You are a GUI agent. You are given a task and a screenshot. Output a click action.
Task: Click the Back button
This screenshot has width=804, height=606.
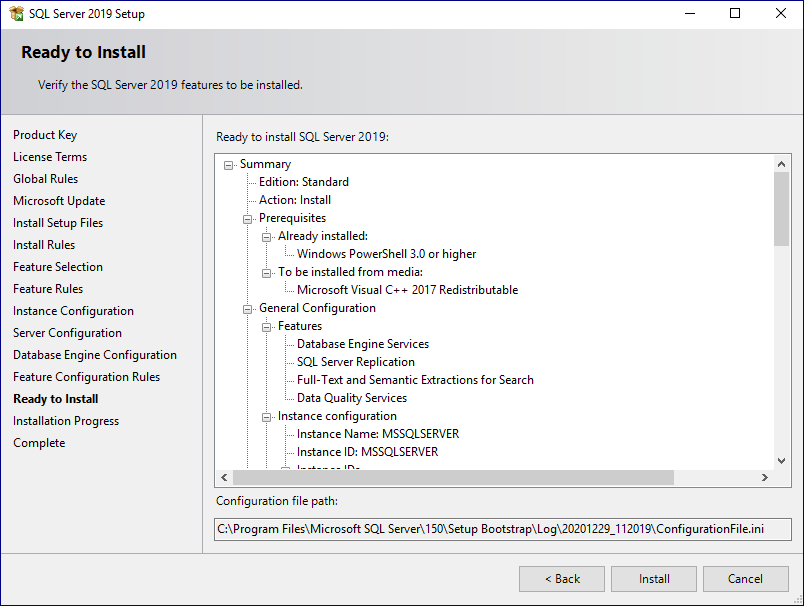point(561,578)
